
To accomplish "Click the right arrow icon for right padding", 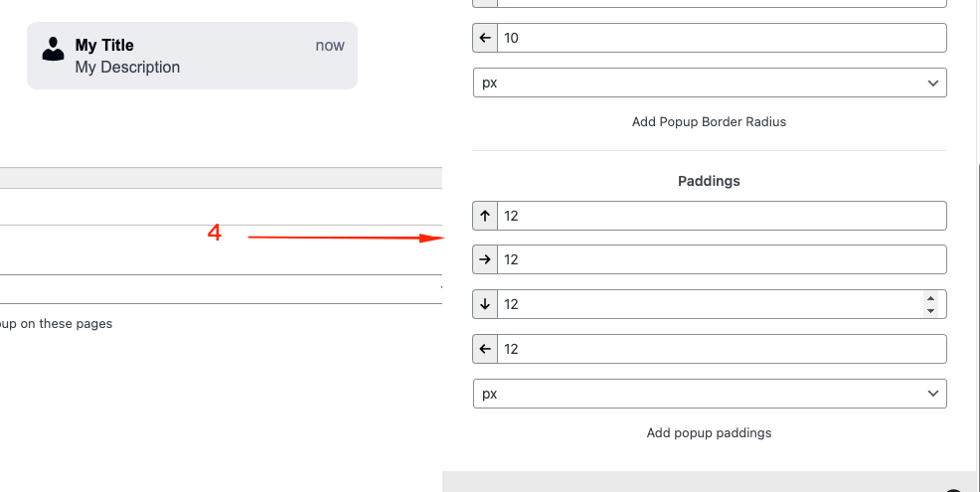I will pyautogui.click(x=485, y=259).
